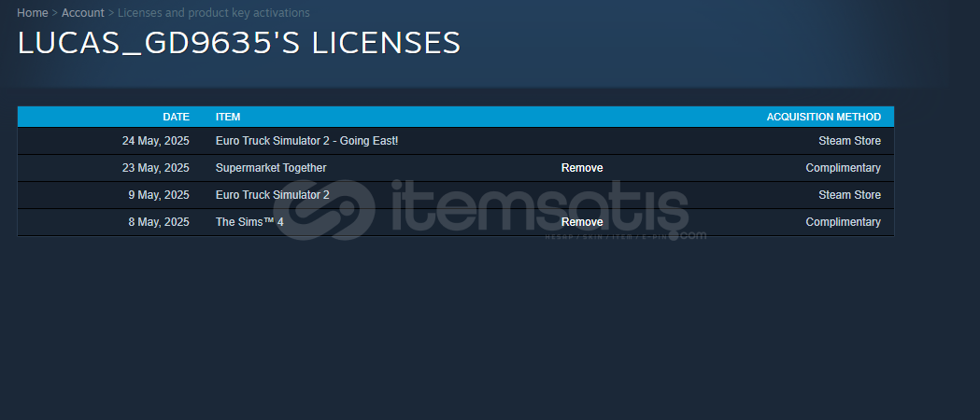Click the 8 May, 2025 date cell

click(x=159, y=222)
